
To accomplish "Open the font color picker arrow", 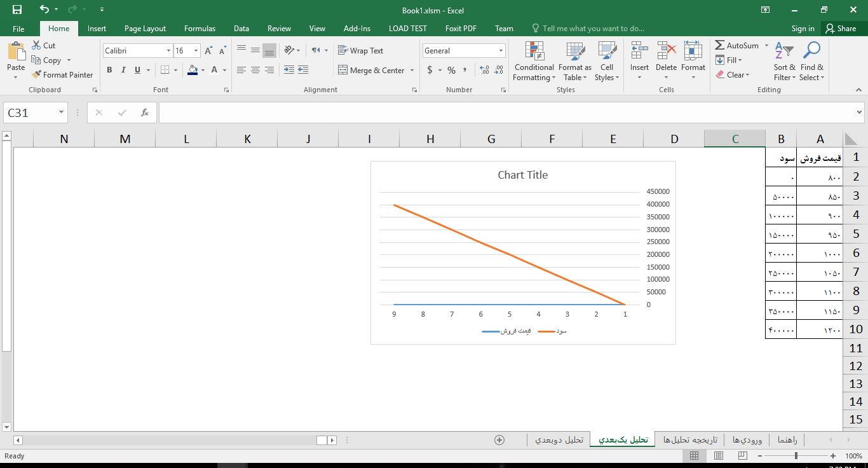I will point(225,70).
